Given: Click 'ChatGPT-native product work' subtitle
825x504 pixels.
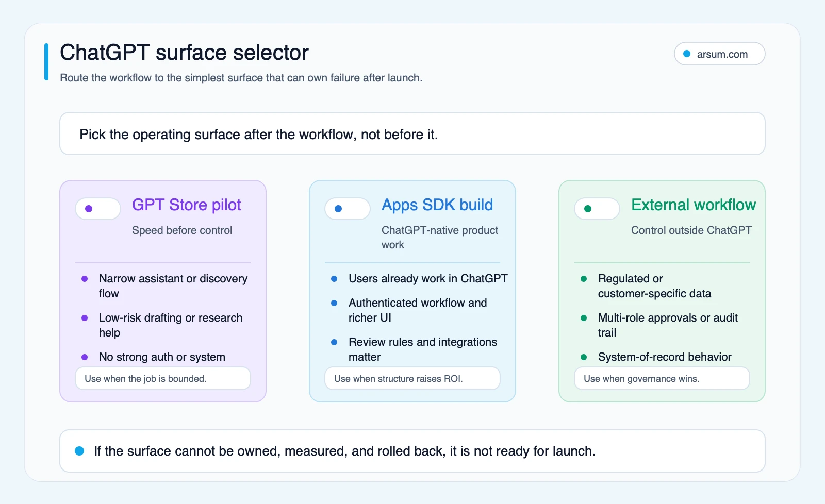Looking at the screenshot, I should 440,238.
